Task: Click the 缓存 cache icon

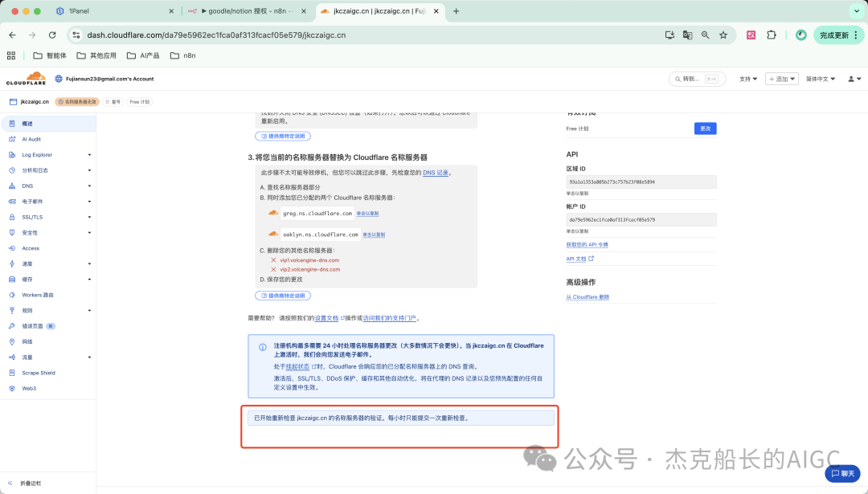Action: pos(11,280)
